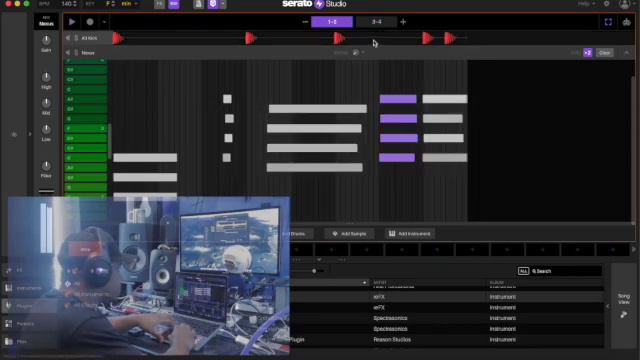Image resolution: width=640 pixels, height=360 pixels.
Task: Click the second red kick hit marker
Action: click(250, 38)
